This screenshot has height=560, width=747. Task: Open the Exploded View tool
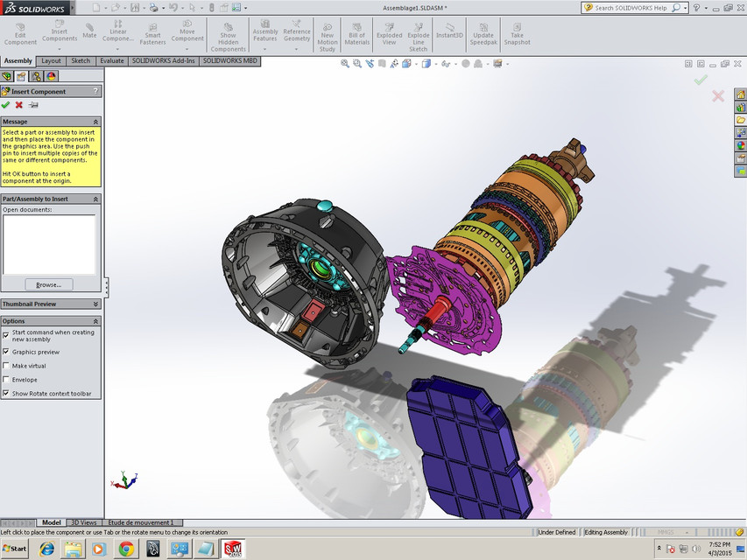coord(389,32)
